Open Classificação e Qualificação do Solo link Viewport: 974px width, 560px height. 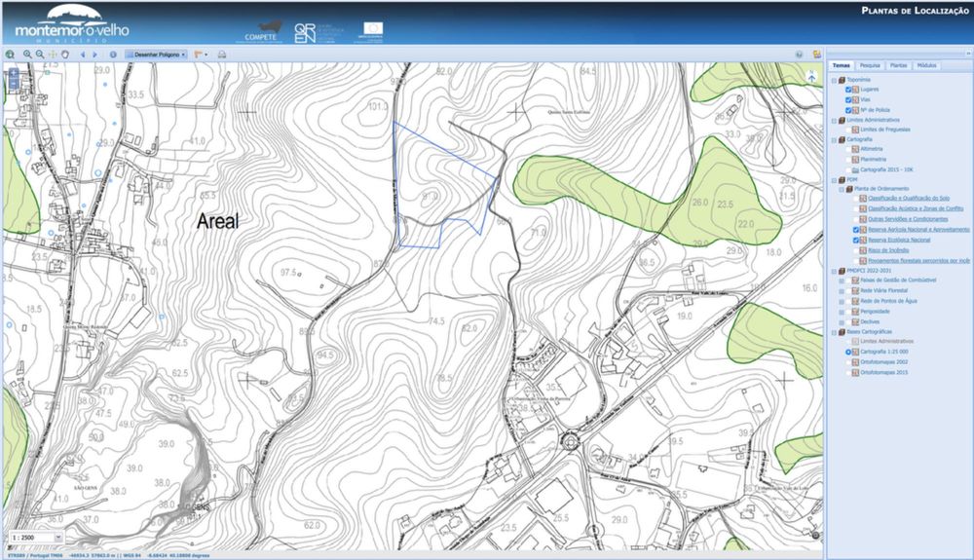click(909, 198)
